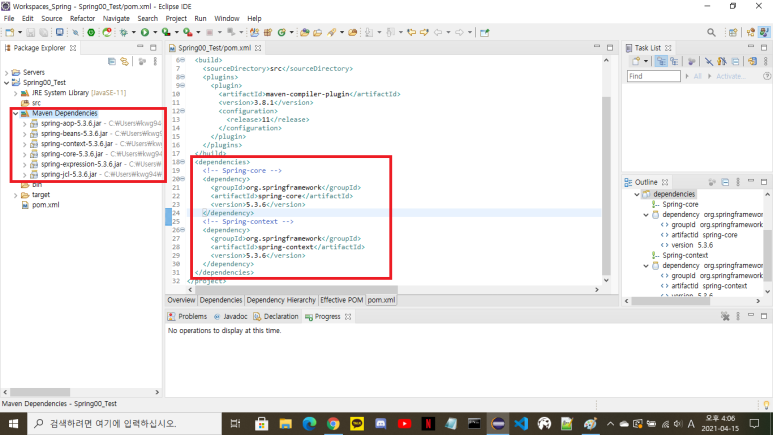Toggle Categorized presentation in Task List
Image resolution: width=773 pixels, height=435 pixels.
tap(661, 61)
